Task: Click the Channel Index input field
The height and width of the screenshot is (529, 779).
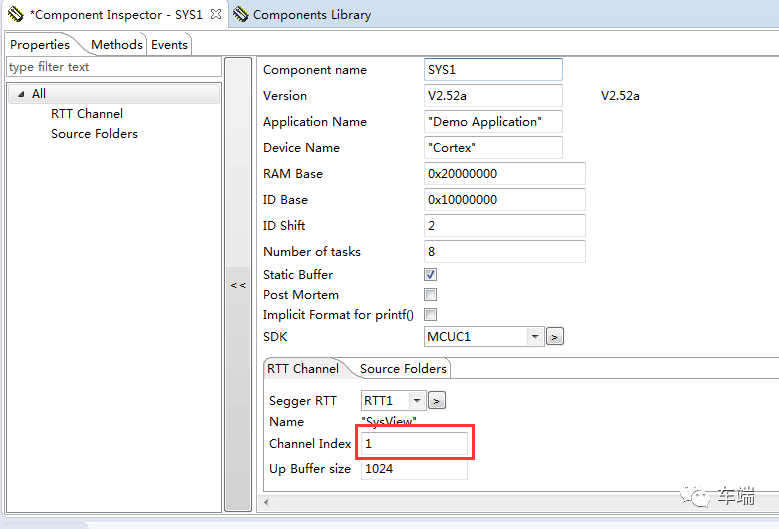Action: [x=414, y=443]
